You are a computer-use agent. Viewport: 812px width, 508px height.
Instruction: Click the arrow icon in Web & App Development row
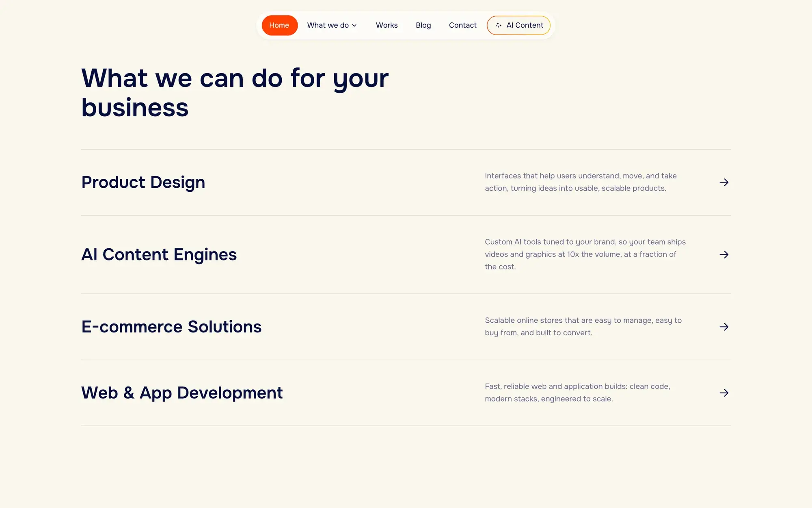724,393
